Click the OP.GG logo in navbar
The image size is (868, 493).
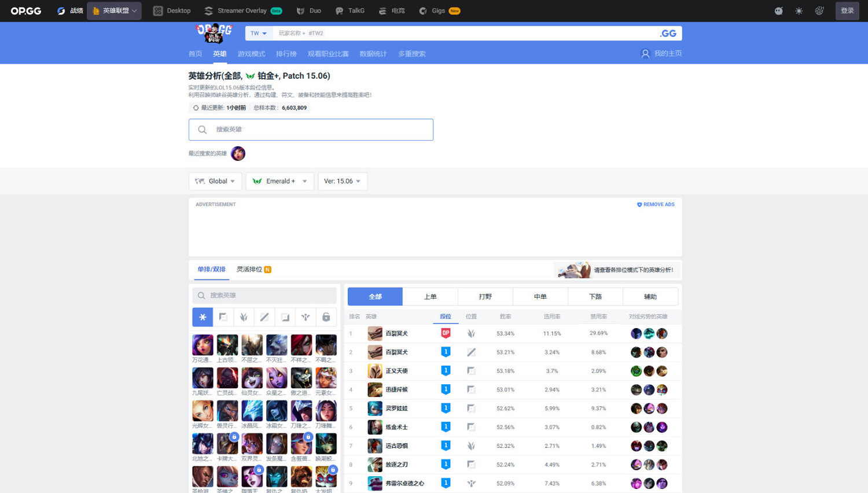tap(25, 10)
